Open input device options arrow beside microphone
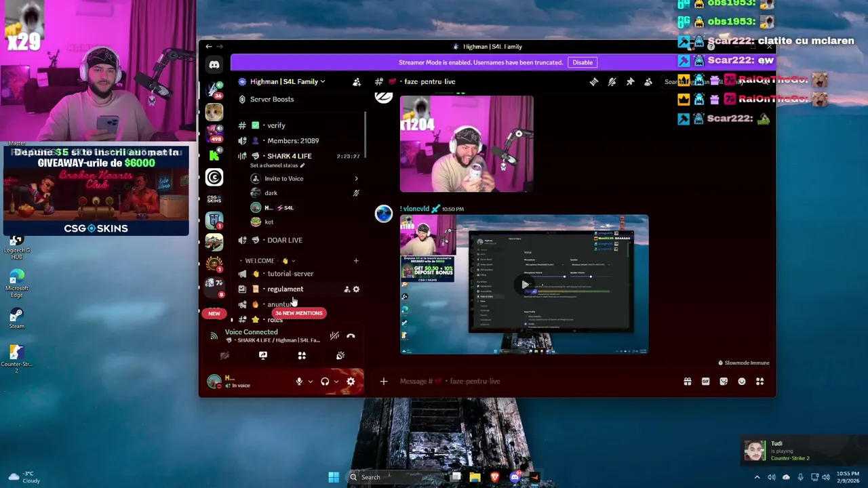The height and width of the screenshot is (488, 868). (x=311, y=382)
